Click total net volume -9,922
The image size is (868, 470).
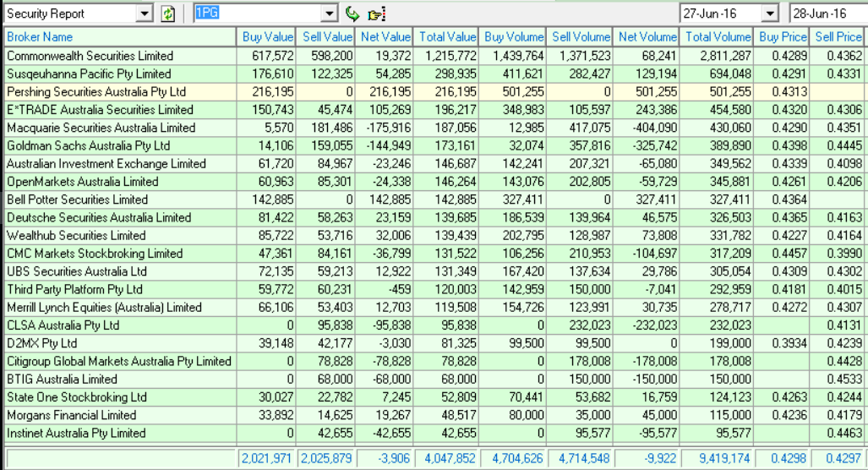[x=660, y=458]
